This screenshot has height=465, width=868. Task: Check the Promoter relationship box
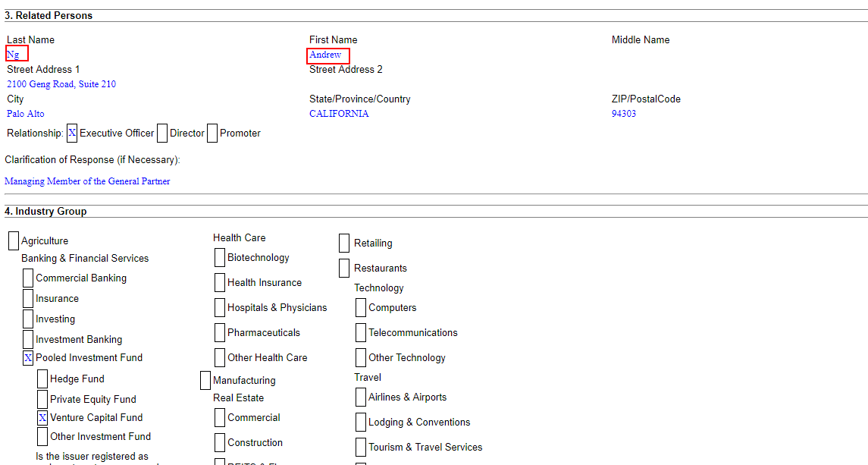pyautogui.click(x=212, y=133)
